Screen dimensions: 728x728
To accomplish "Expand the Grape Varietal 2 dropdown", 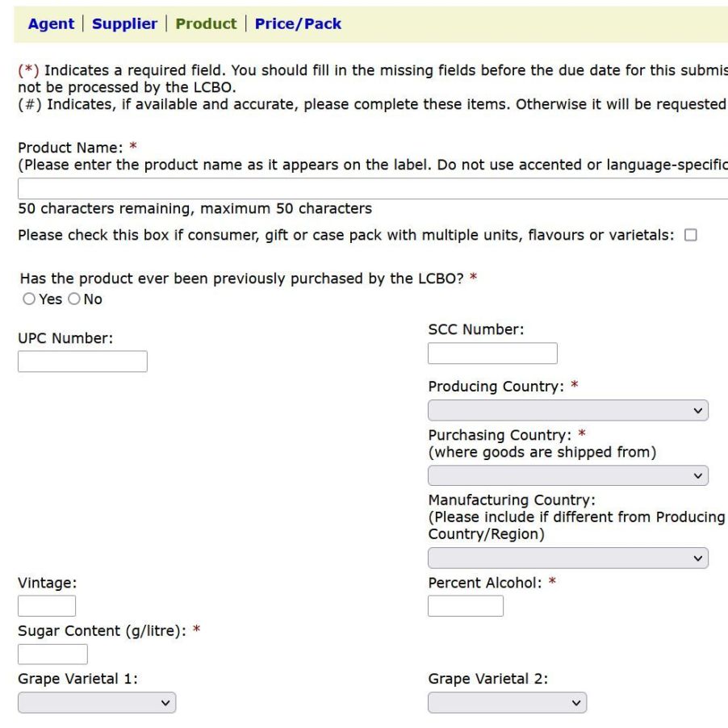I will (x=507, y=703).
